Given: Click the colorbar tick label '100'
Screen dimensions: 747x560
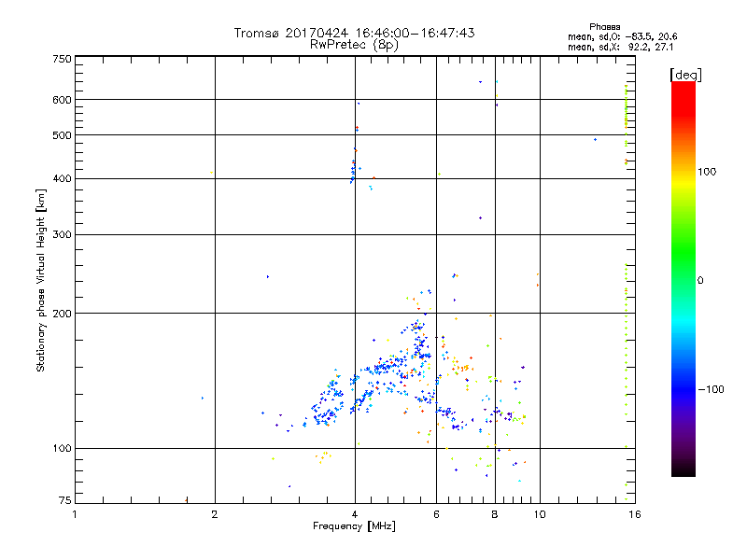Looking at the screenshot, I should point(707,172).
